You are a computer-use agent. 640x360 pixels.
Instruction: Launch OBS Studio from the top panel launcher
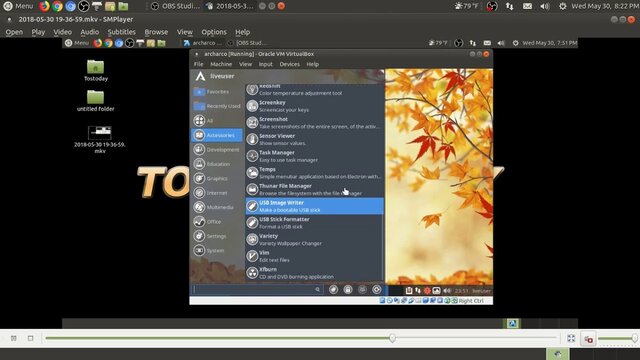tap(83, 6)
